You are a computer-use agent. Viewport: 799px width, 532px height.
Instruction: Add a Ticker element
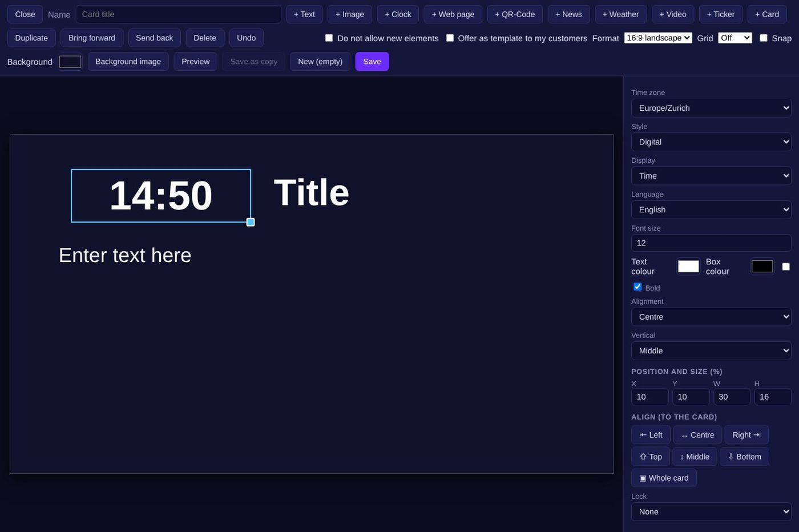point(721,14)
